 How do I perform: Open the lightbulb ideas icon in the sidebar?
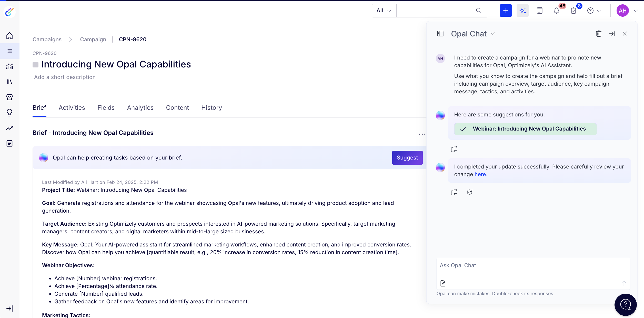click(x=9, y=113)
